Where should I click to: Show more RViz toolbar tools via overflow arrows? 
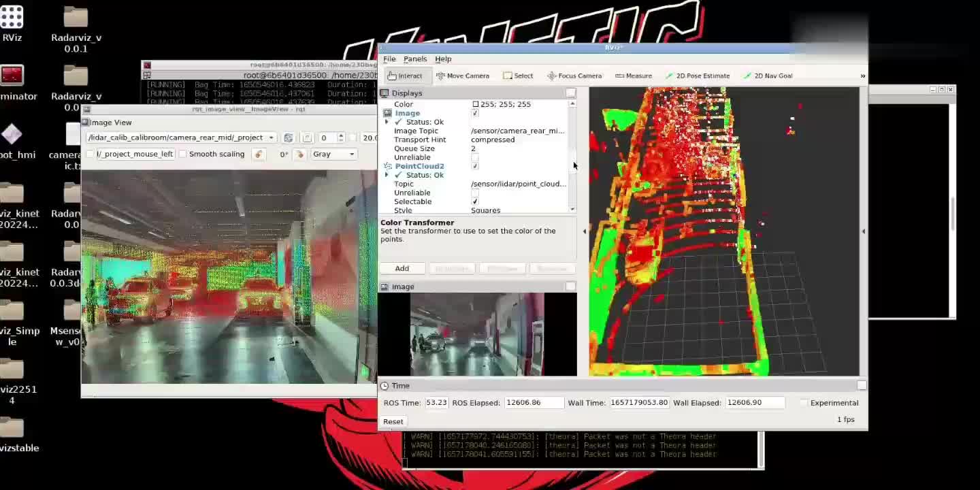(x=862, y=76)
